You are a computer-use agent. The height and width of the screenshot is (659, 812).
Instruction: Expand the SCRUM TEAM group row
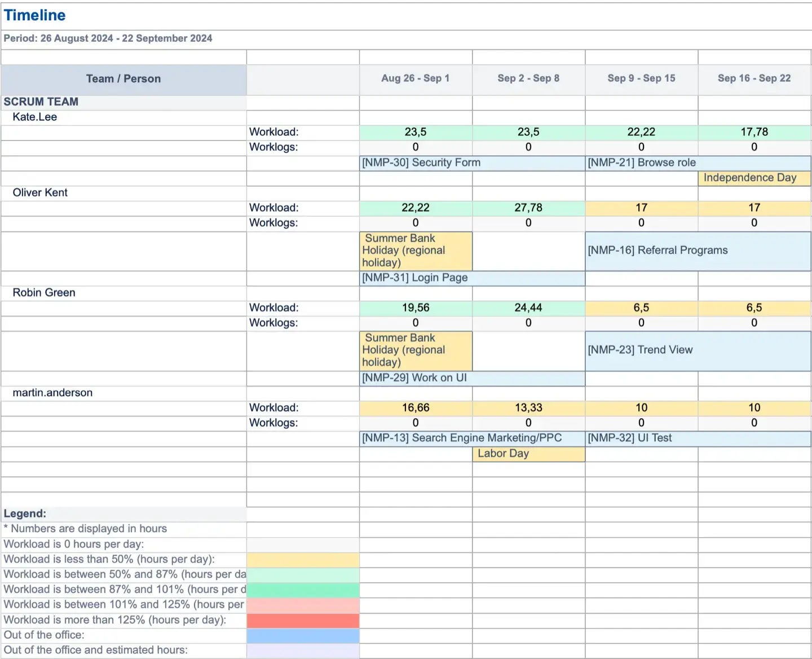[41, 102]
